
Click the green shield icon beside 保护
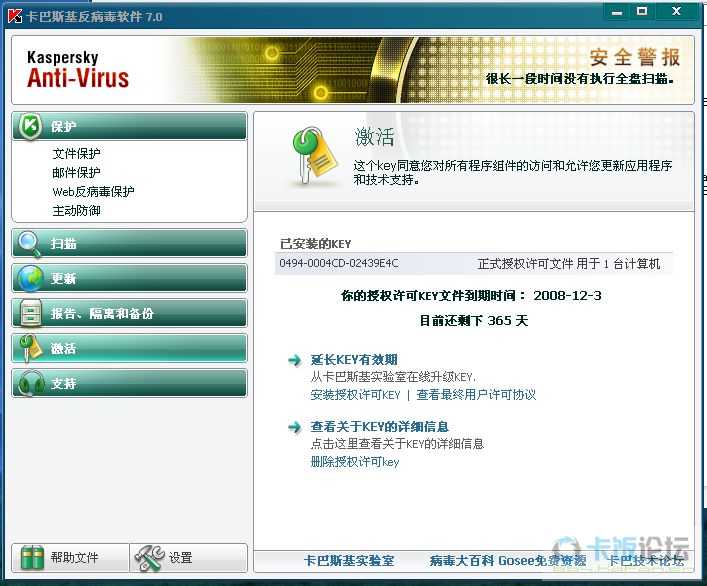[x=30, y=126]
